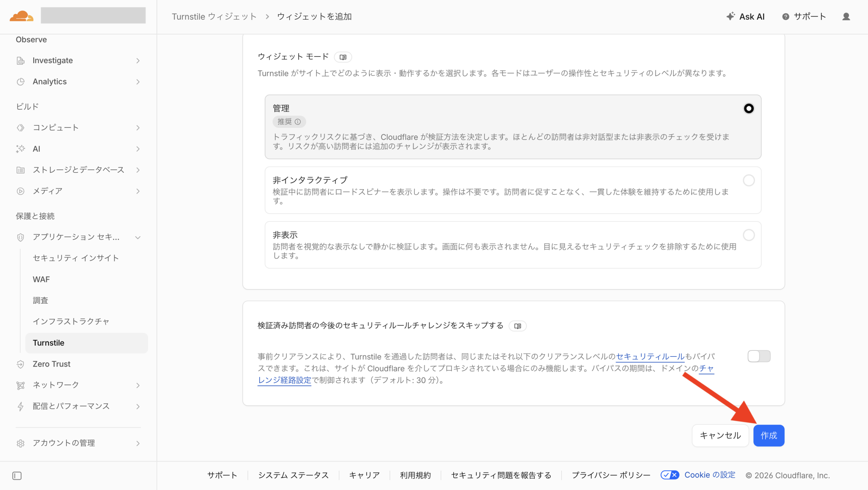Expand the コンピュート chevron
The height and width of the screenshot is (490, 868).
[138, 128]
